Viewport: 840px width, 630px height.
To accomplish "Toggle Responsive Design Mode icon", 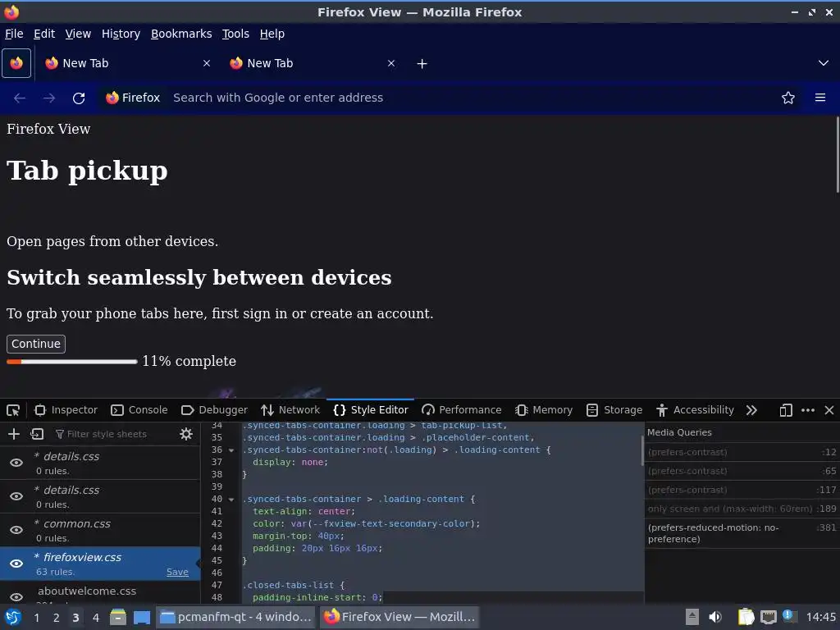I will tap(786, 410).
